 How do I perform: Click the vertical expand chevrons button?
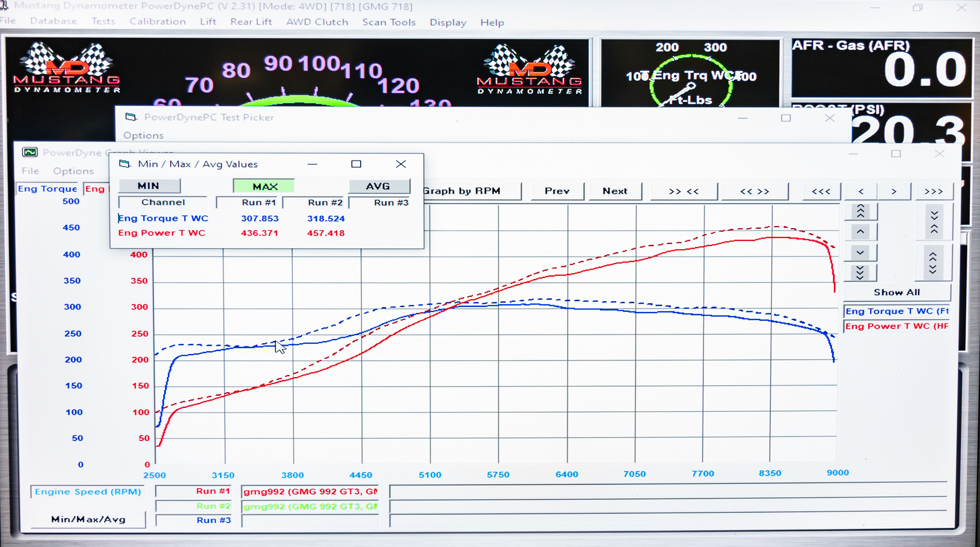tap(932, 263)
